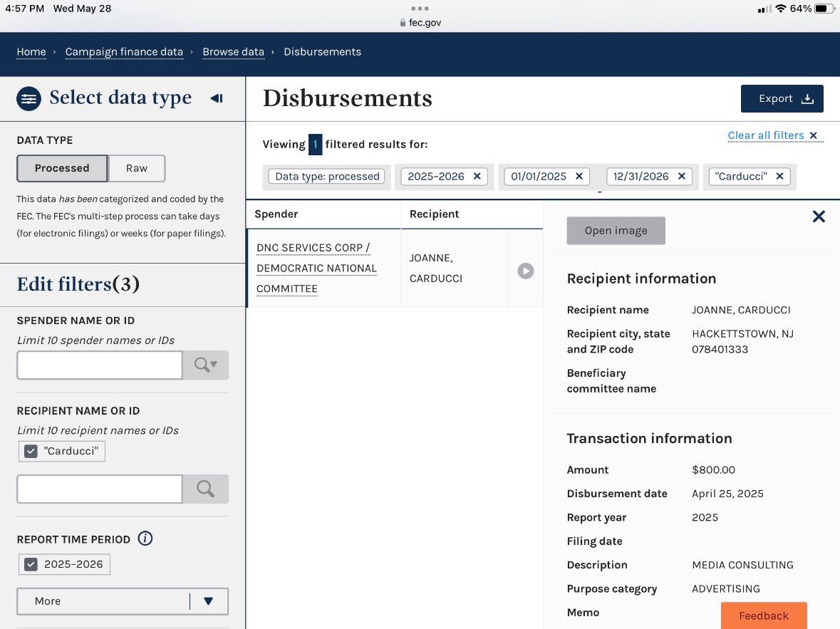Remove the 12/31/2026 date filter tag
840x629 pixels.
pyautogui.click(x=681, y=176)
